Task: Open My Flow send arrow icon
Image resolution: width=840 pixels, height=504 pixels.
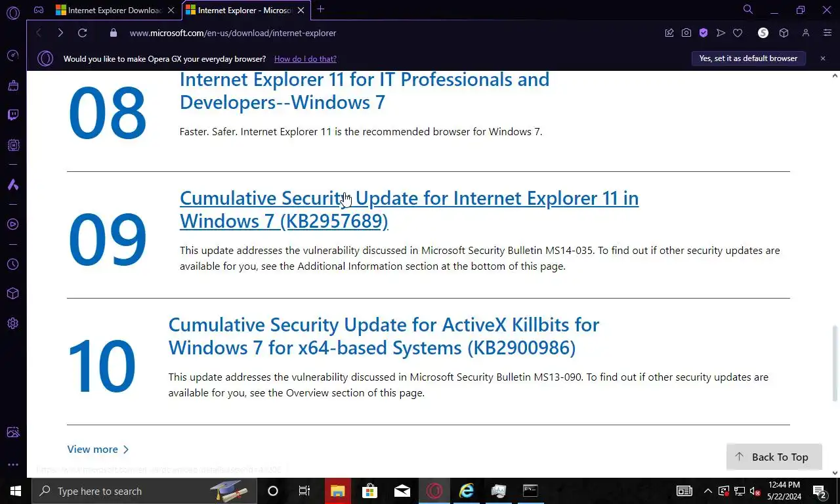Action: click(721, 33)
